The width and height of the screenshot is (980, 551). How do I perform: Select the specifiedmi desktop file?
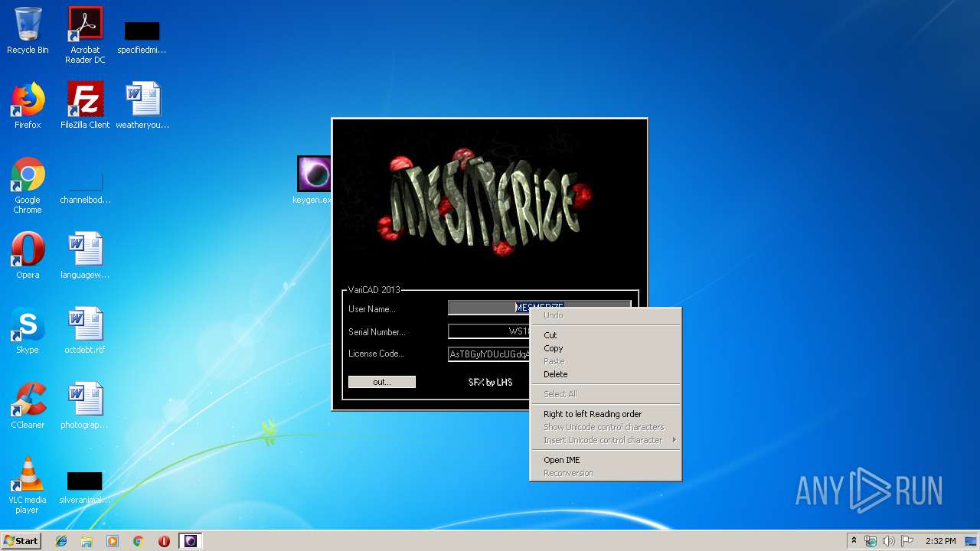(x=142, y=38)
